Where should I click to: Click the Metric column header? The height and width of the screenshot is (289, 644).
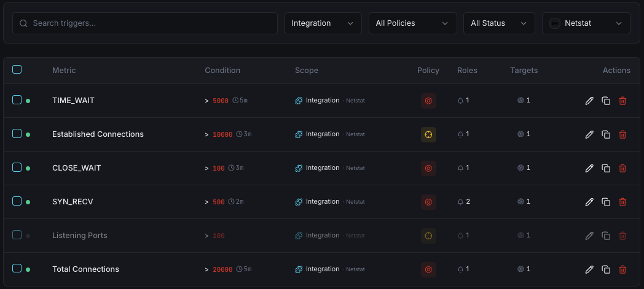64,70
